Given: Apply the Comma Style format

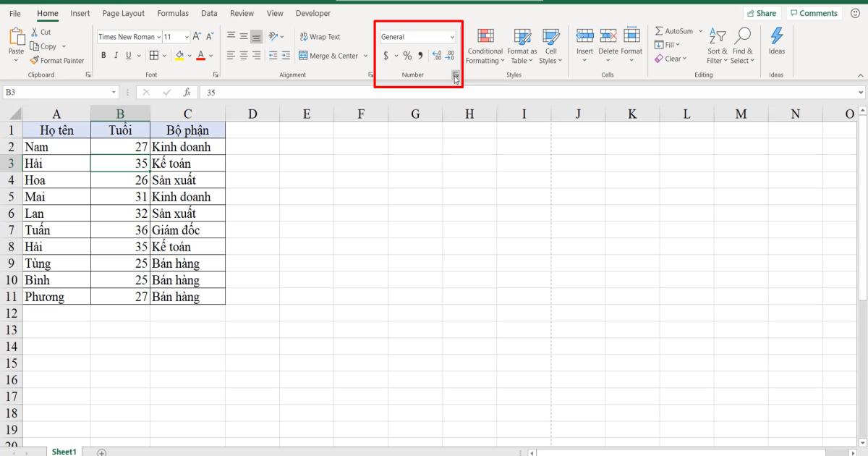Looking at the screenshot, I should coord(420,54).
